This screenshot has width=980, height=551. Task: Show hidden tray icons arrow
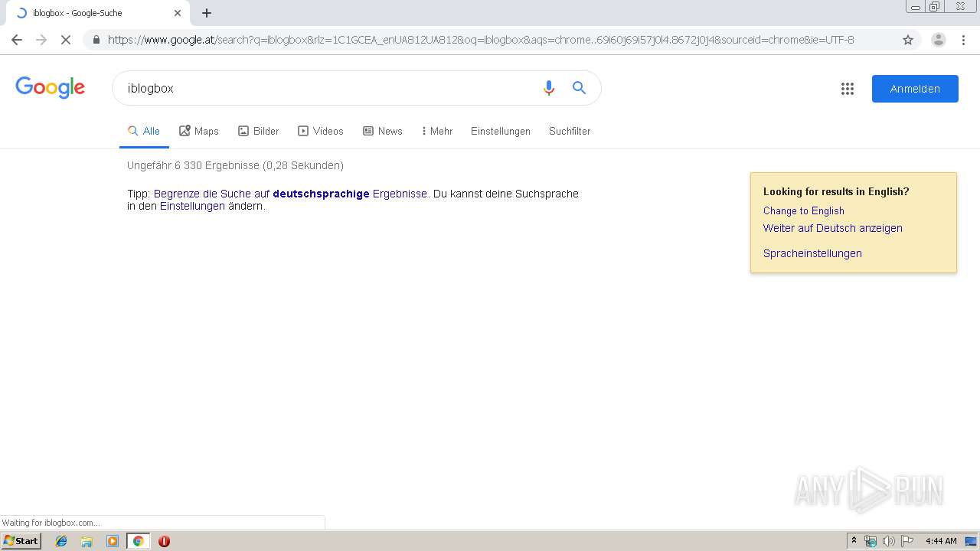[x=854, y=541]
